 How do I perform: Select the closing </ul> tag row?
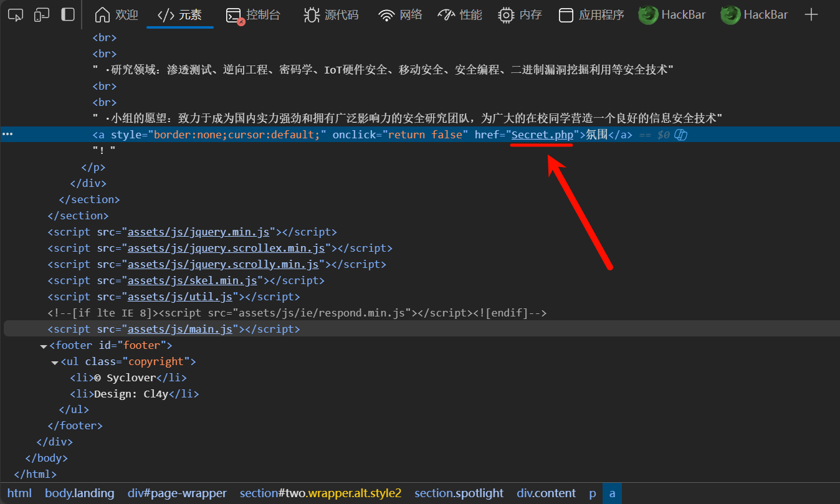tap(74, 409)
